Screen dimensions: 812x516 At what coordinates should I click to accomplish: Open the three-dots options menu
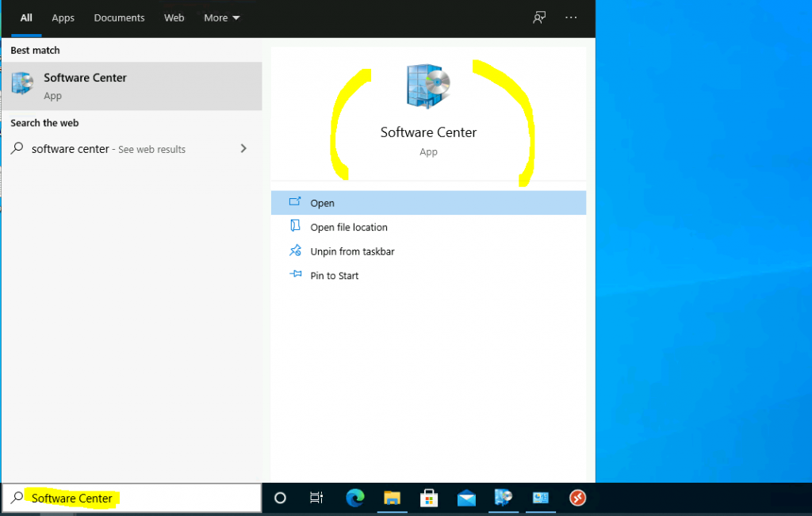[x=571, y=17]
